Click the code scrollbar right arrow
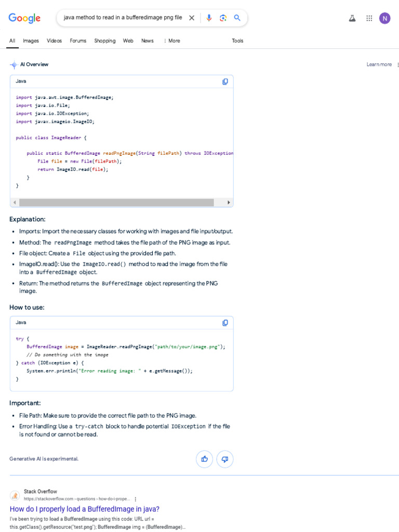Screen dimensions: 399x532 click(x=229, y=203)
